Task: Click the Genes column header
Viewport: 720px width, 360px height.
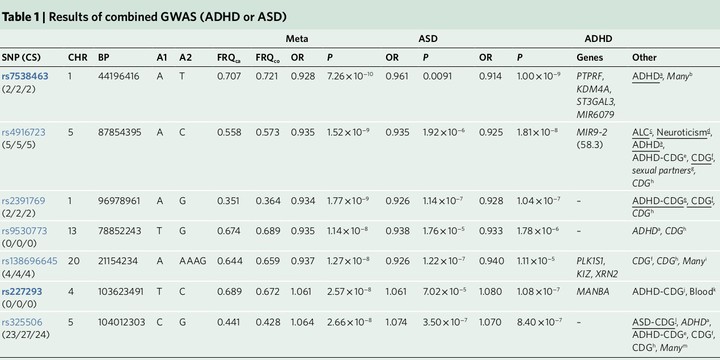Action: pos(590,58)
